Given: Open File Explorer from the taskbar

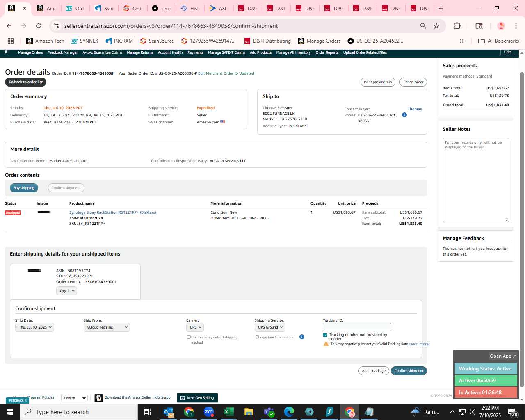Looking at the screenshot, I should [249, 412].
